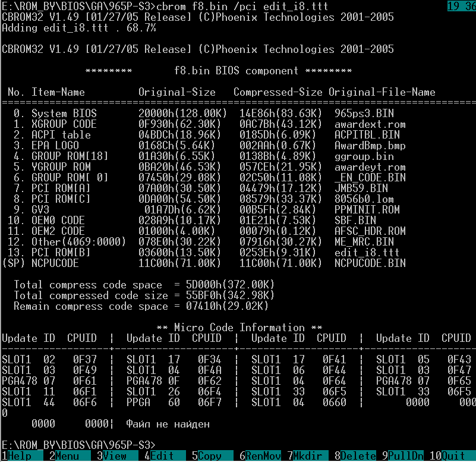Click the bottom E:\ROM_BY command prompt line
The width and height of the screenshot is (476, 462).
click(78, 445)
